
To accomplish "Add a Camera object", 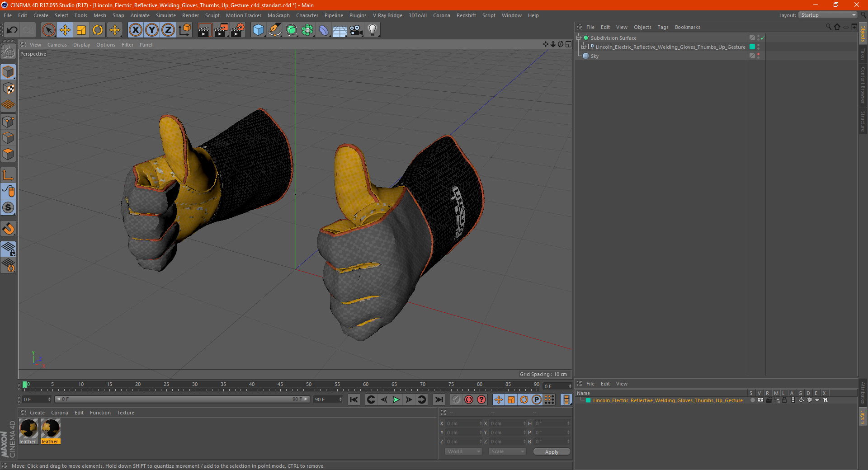I will pos(356,30).
